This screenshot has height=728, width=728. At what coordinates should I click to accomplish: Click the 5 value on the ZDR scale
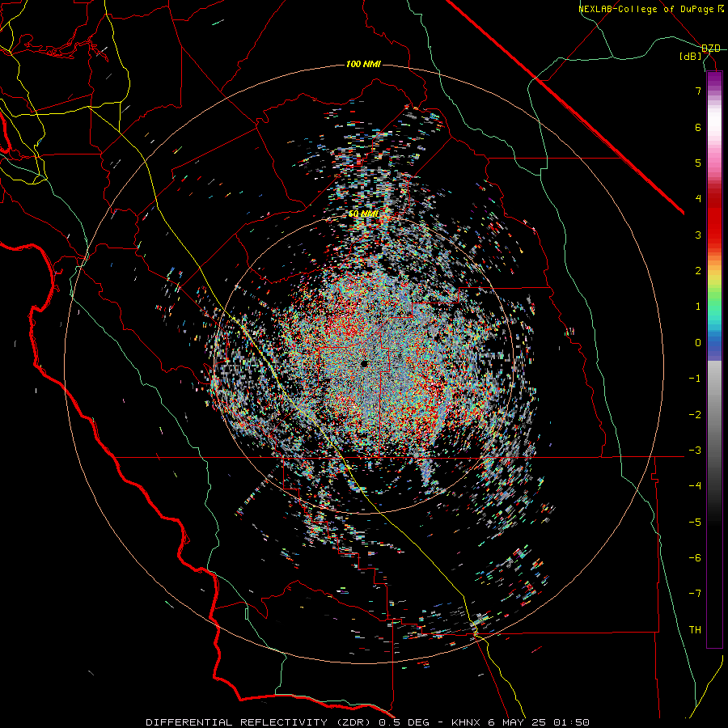[x=698, y=163]
